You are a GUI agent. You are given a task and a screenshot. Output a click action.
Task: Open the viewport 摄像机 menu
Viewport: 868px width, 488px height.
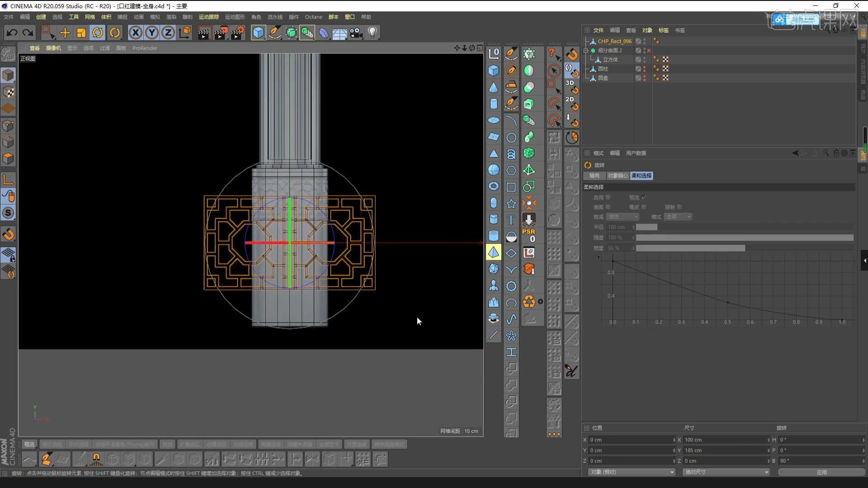click(x=53, y=48)
